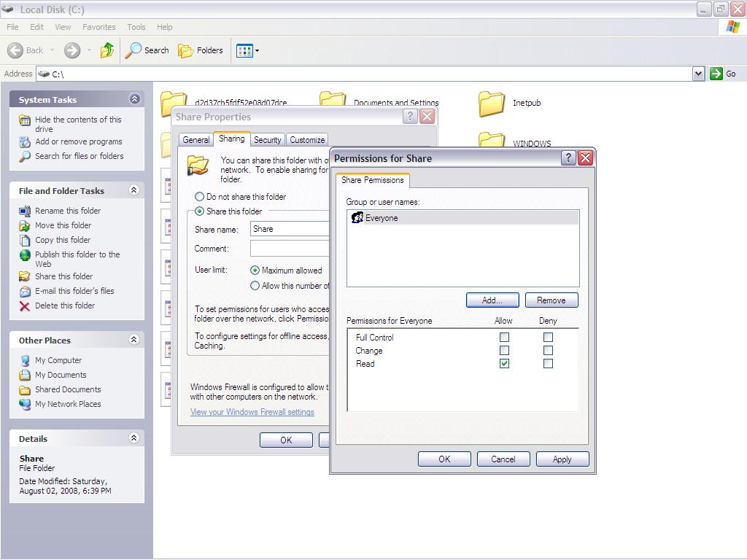This screenshot has width=747, height=560.
Task: Toggle the Folders pane button
Action: [200, 50]
